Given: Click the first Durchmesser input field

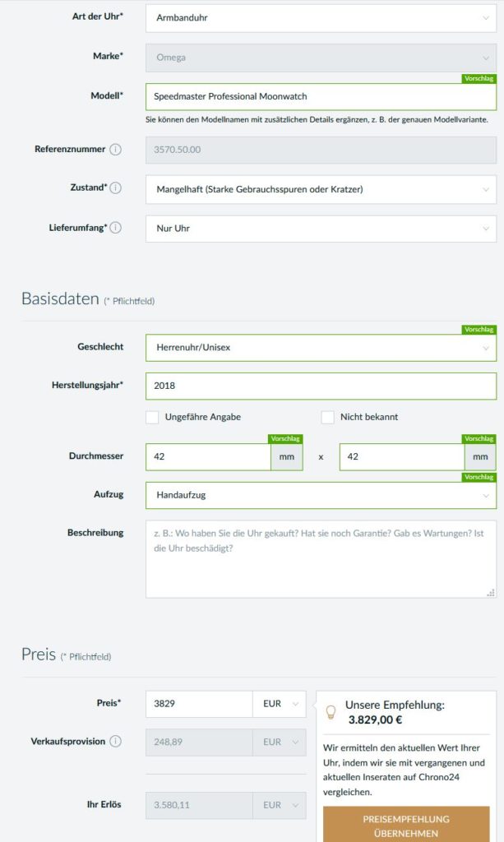Looking at the screenshot, I should pos(208,457).
